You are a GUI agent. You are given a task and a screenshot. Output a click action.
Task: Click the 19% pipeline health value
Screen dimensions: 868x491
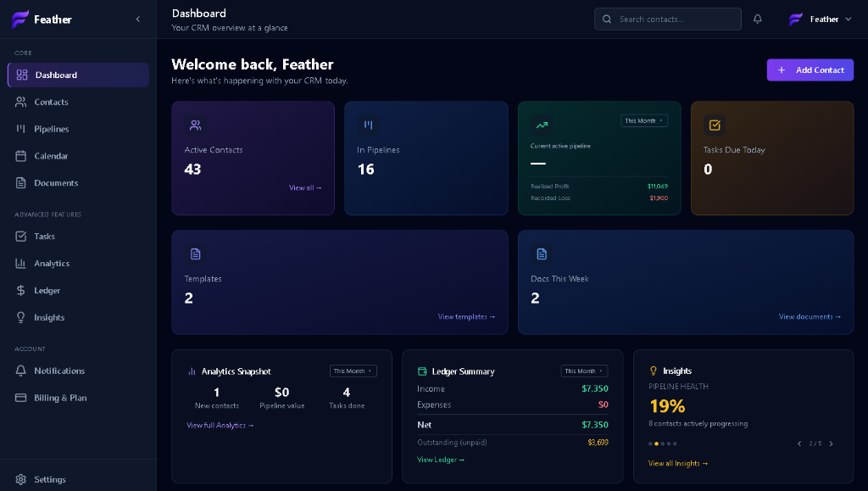[x=667, y=406]
